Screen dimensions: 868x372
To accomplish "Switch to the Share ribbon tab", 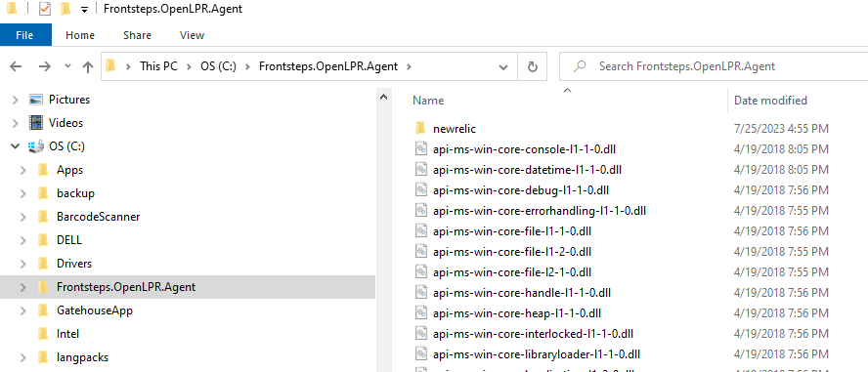I will click(x=137, y=35).
